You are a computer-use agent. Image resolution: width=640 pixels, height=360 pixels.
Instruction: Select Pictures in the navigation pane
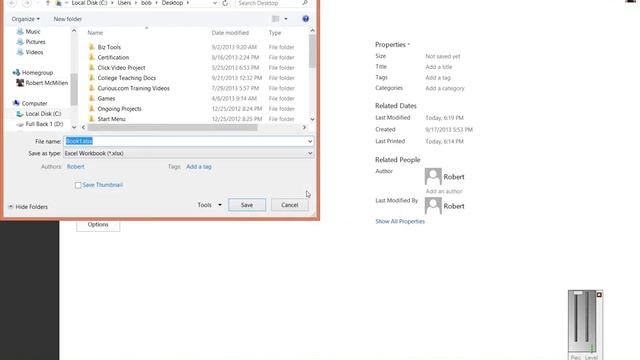point(35,42)
